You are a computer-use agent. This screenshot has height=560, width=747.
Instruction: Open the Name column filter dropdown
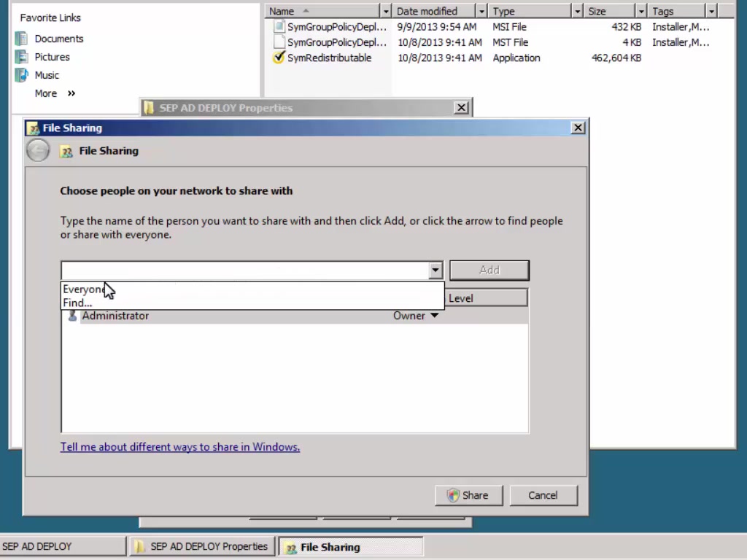[x=386, y=11]
